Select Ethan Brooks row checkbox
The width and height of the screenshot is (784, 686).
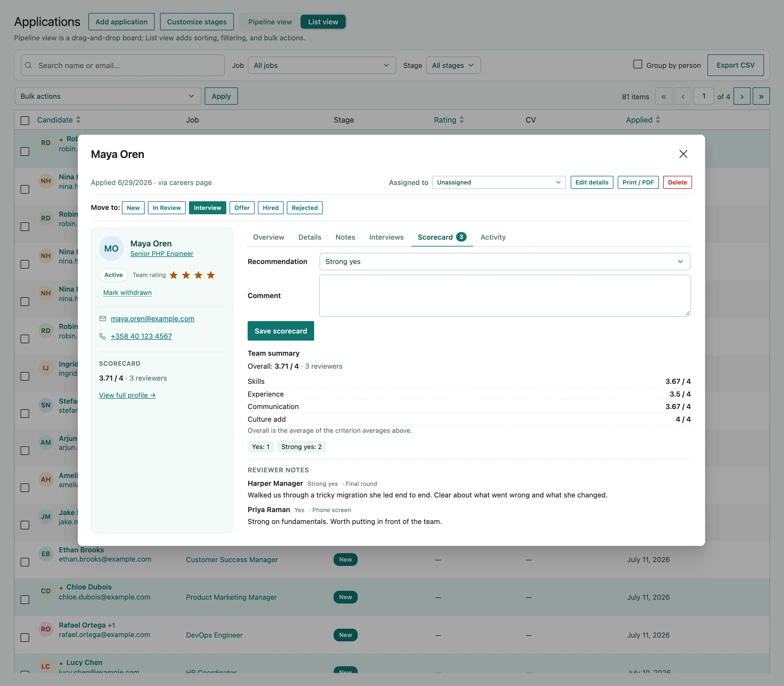(x=25, y=562)
